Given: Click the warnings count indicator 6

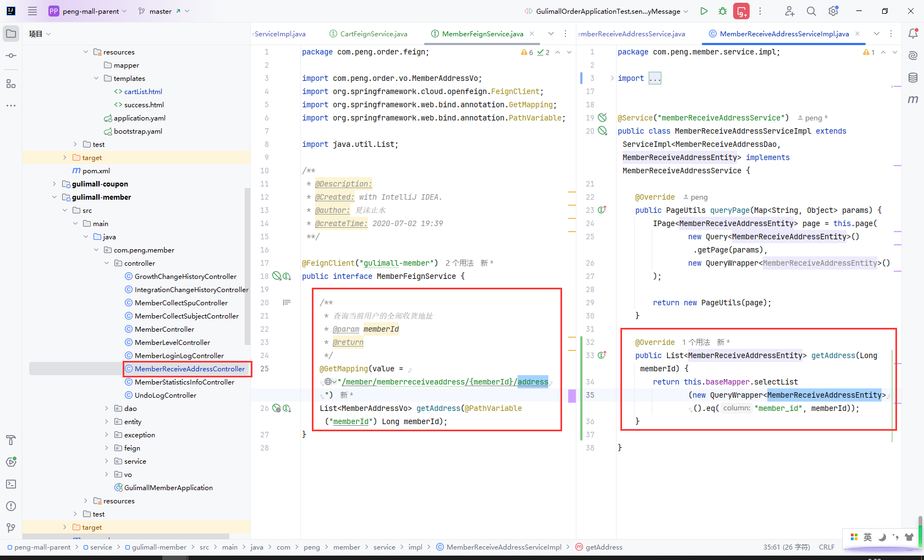Looking at the screenshot, I should point(527,52).
